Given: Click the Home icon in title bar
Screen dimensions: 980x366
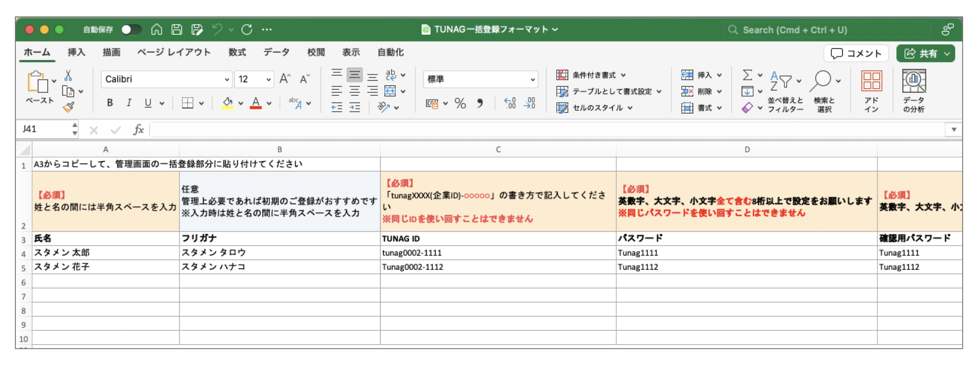Looking at the screenshot, I should [x=157, y=29].
